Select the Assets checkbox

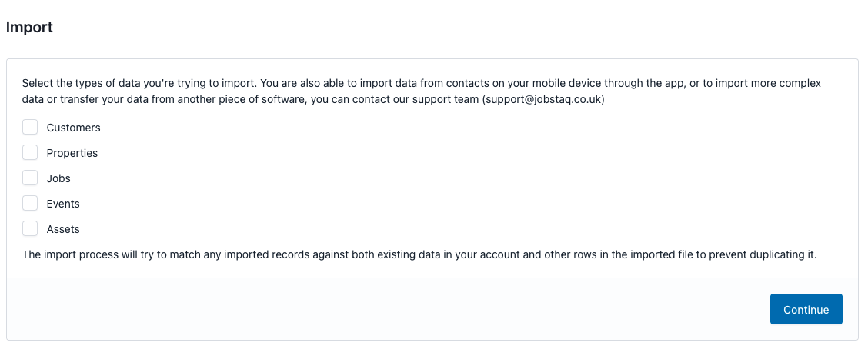coord(30,229)
